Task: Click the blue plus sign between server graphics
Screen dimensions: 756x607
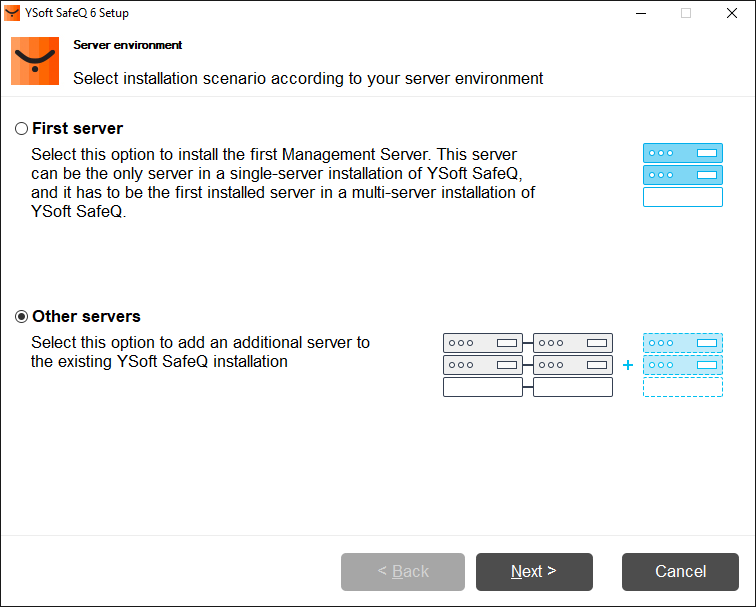Action: [x=628, y=365]
